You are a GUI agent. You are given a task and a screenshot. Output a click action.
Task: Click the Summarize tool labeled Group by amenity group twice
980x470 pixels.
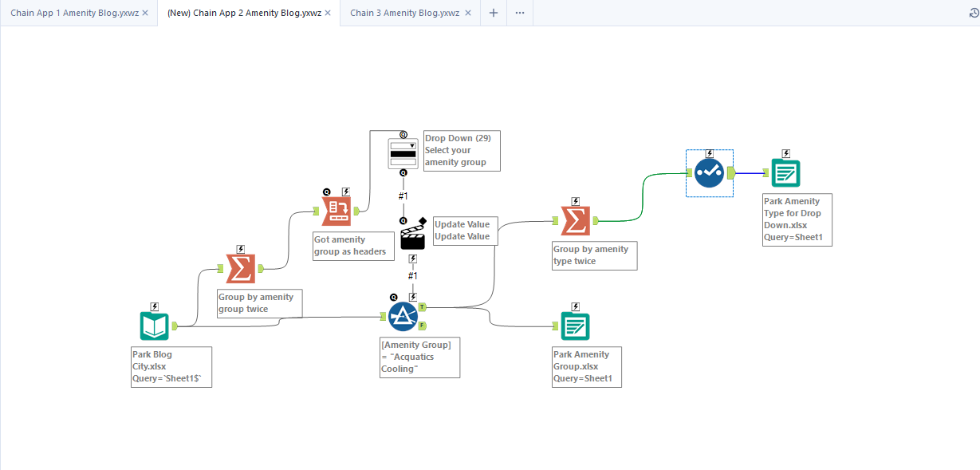click(240, 269)
